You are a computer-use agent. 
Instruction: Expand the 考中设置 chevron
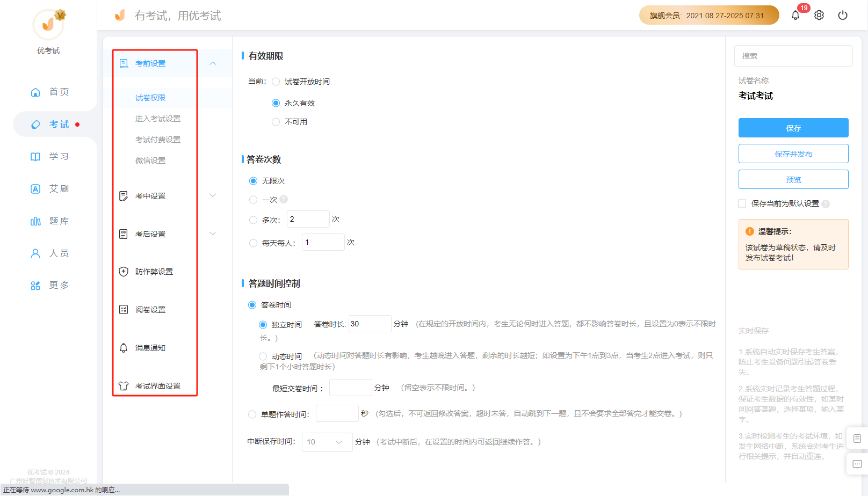(213, 195)
